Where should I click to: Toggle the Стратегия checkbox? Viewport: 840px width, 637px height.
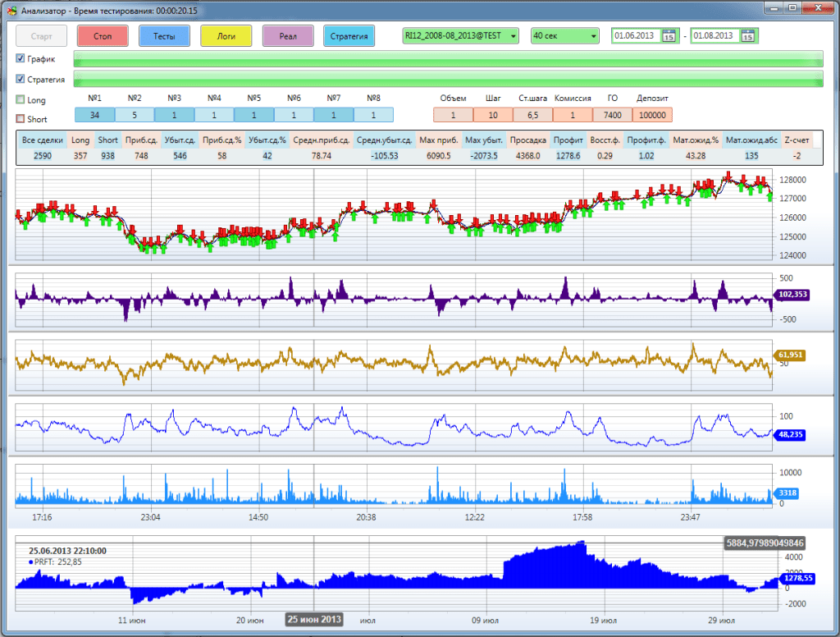click(x=21, y=79)
